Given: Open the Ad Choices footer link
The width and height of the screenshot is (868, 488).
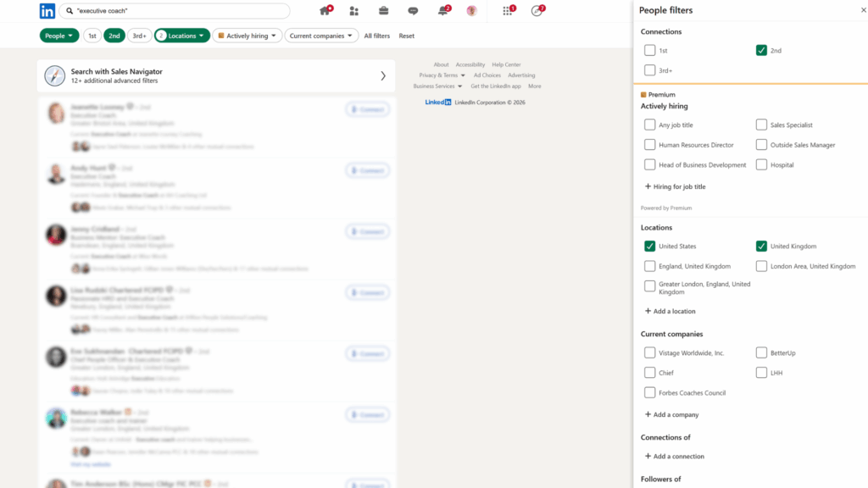Looking at the screenshot, I should pos(487,75).
